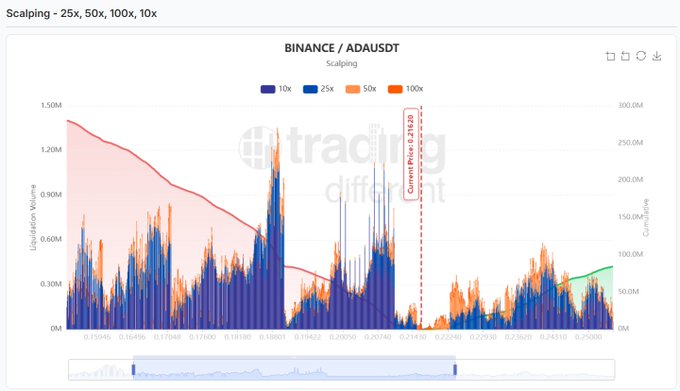This screenshot has width=680, height=391.
Task: Click the 0.25000 price axis label
Action: pyautogui.click(x=588, y=337)
